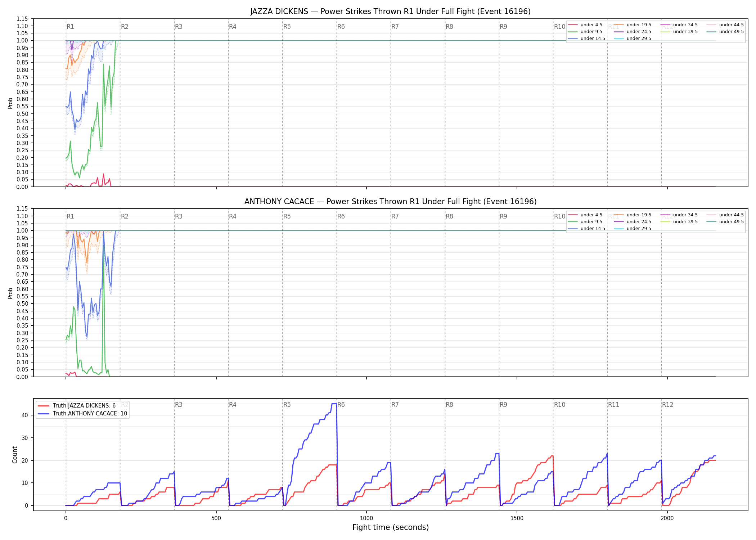Click 'under 49.5' in Jazza Dickens legend
The width and height of the screenshot is (756, 540).
[732, 32]
